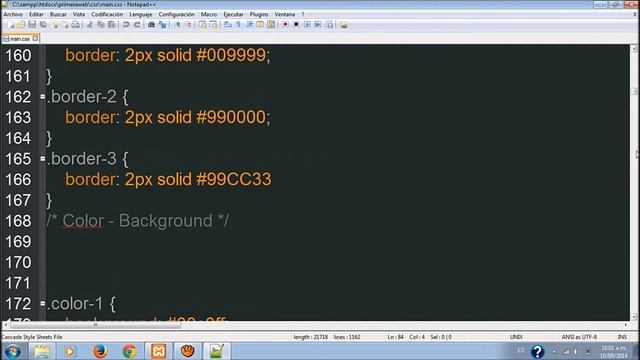Click the Document Map toolbar icon
The image size is (640, 360).
[x=271, y=25]
